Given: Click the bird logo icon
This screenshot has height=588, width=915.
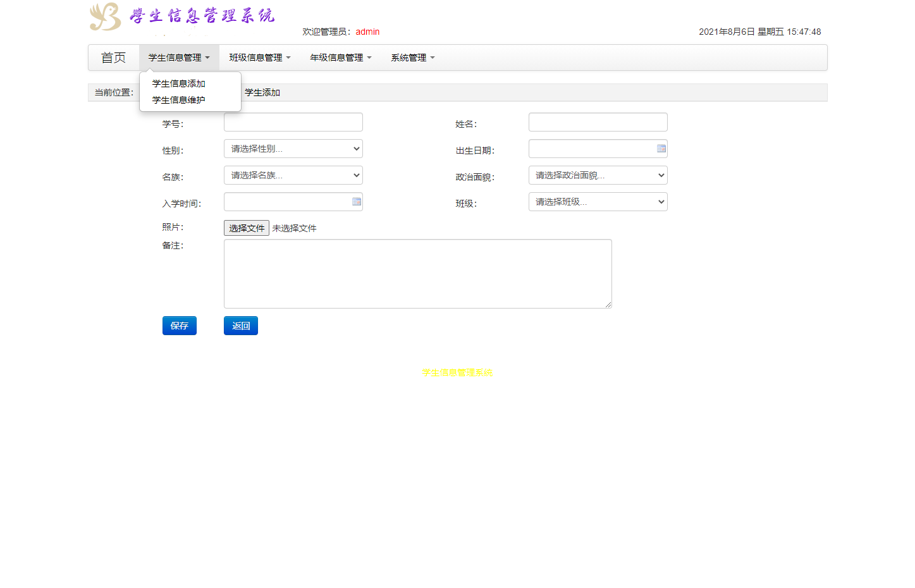Looking at the screenshot, I should click(x=105, y=16).
